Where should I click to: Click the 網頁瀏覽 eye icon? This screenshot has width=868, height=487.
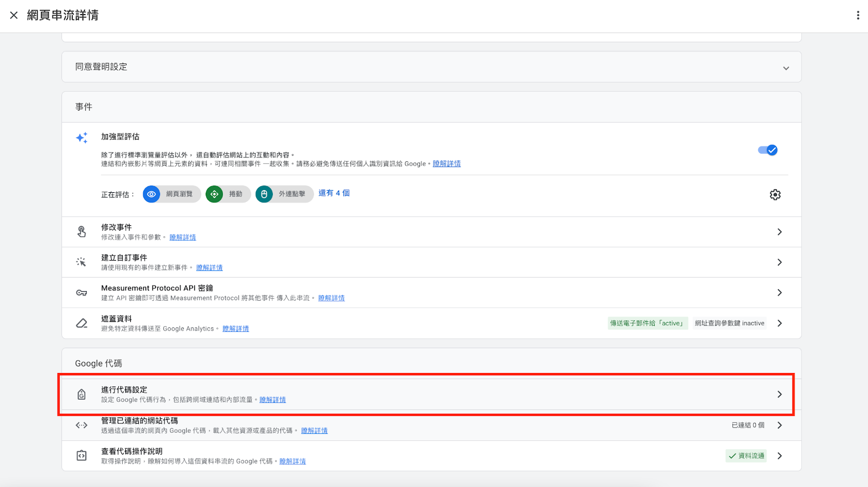[151, 194]
